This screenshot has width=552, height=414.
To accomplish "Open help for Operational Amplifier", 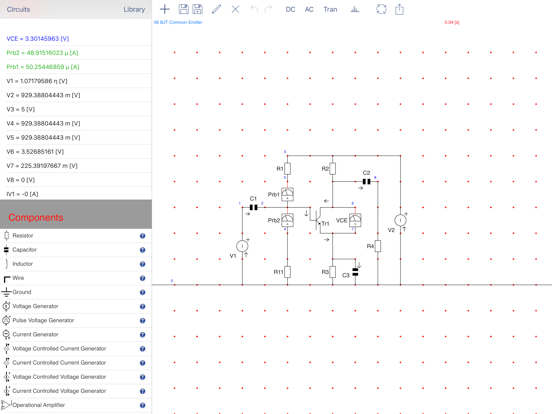I will click(x=142, y=405).
